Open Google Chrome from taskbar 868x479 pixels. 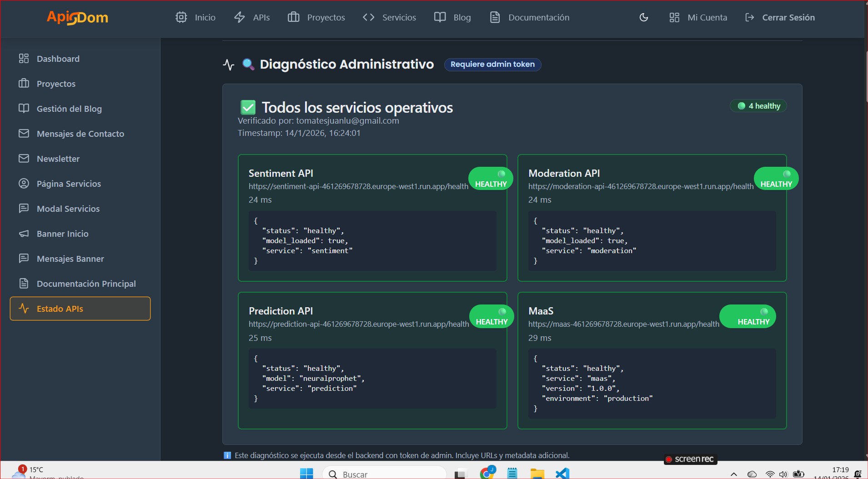coord(487,473)
